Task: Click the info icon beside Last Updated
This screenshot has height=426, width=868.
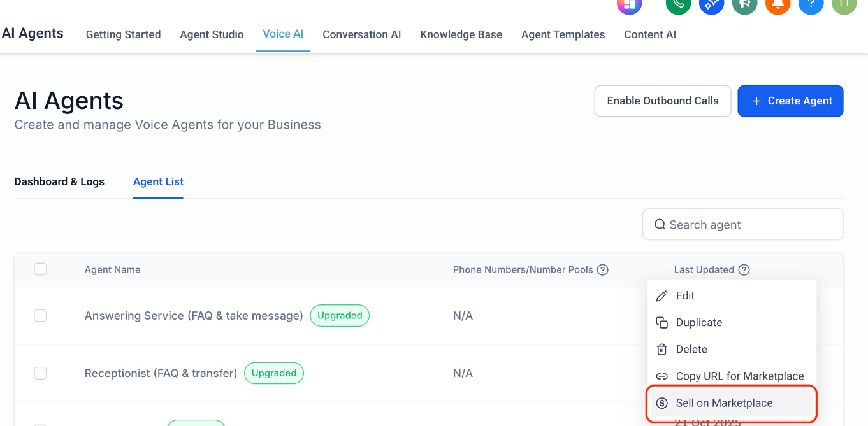Action: point(744,270)
